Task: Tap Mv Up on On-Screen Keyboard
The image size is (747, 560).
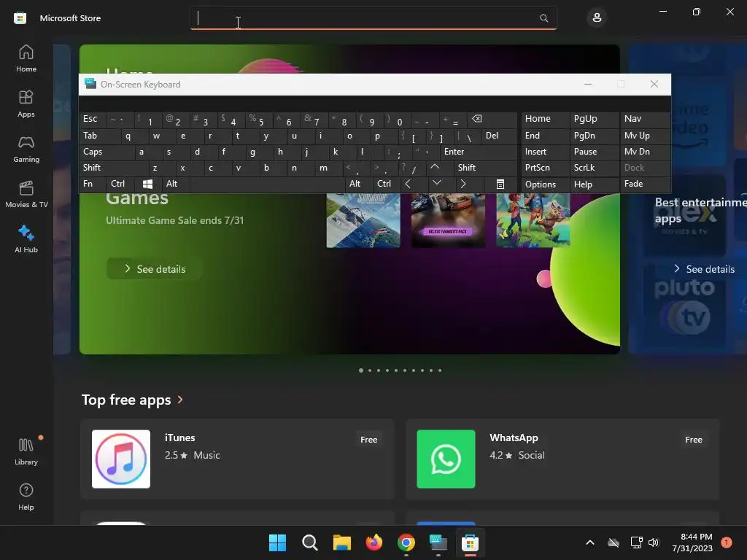Action: (645, 136)
